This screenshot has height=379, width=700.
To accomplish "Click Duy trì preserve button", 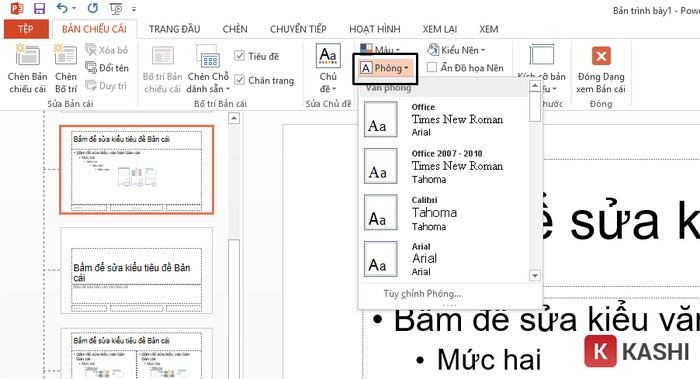I will tap(106, 85).
